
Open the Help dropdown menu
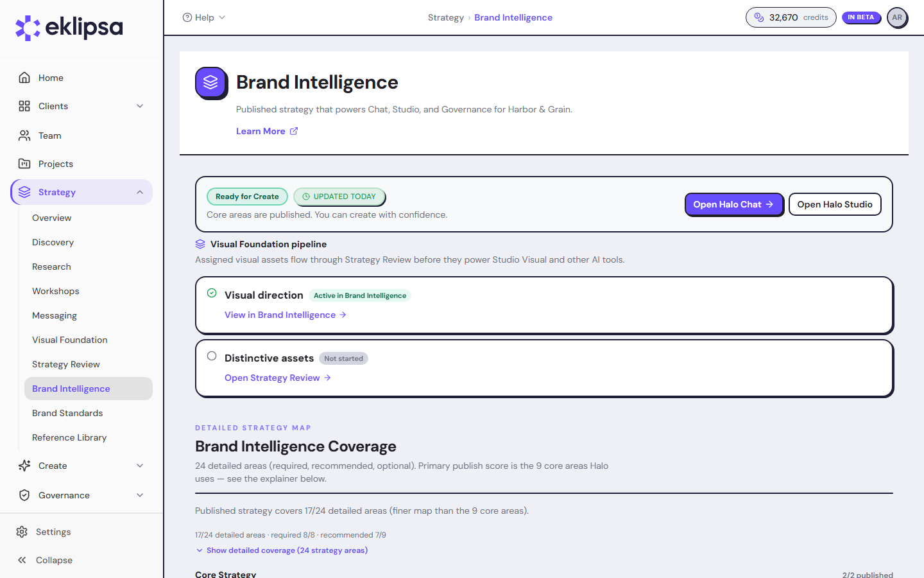[x=204, y=17]
